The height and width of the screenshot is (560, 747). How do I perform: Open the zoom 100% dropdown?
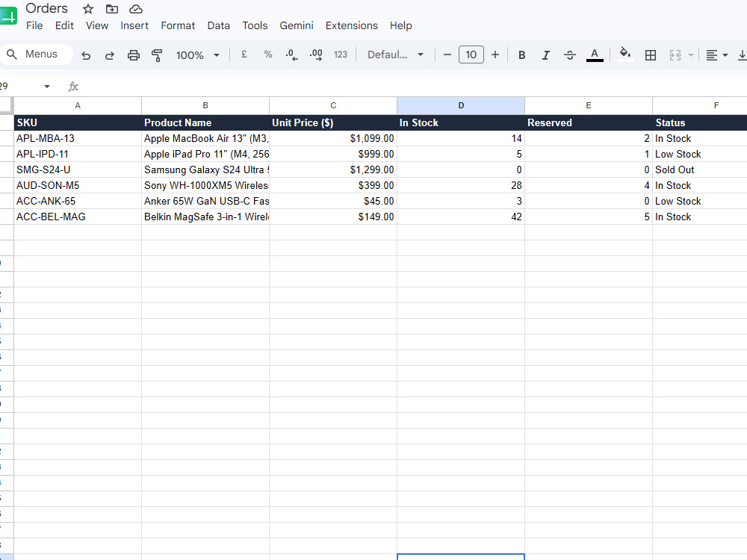tap(197, 55)
